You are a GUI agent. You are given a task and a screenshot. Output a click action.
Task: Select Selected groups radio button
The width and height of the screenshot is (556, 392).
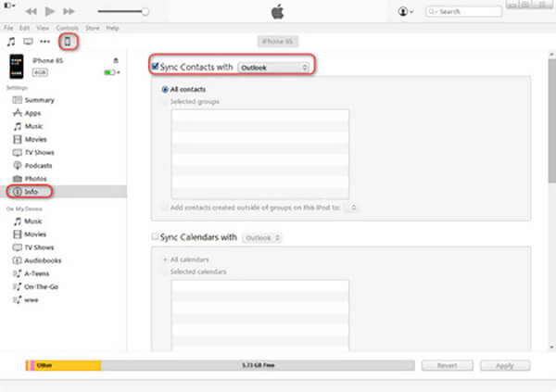165,102
